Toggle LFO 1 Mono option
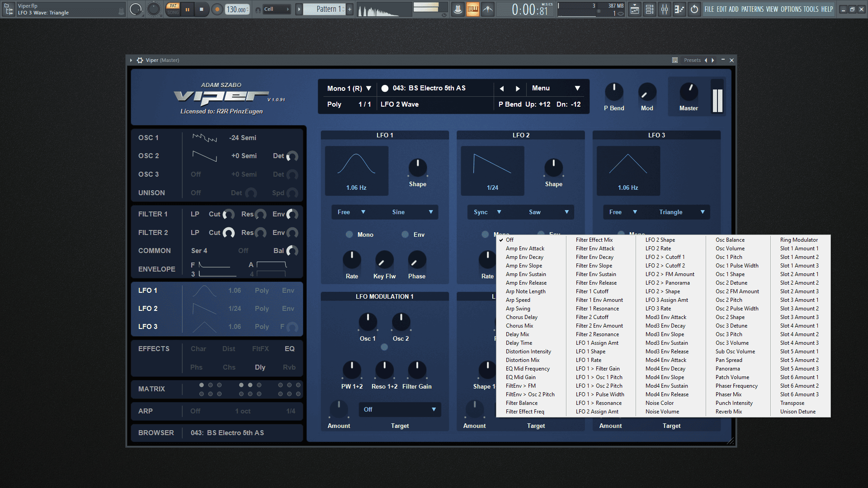Screen dimensions: 868x488 pos(360,235)
